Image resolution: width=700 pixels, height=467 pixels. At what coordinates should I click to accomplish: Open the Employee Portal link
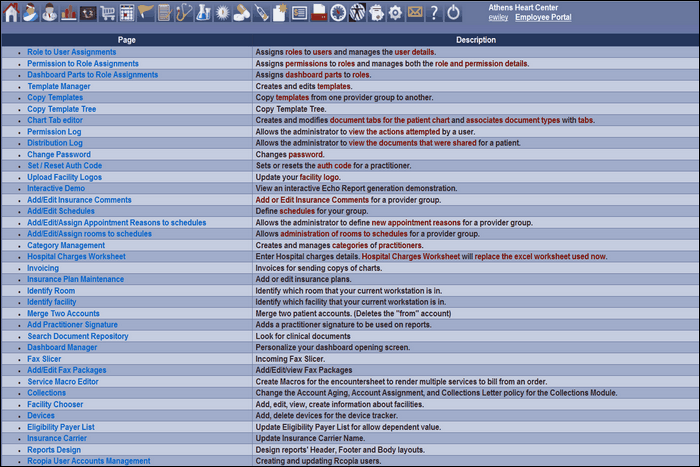coord(543,17)
